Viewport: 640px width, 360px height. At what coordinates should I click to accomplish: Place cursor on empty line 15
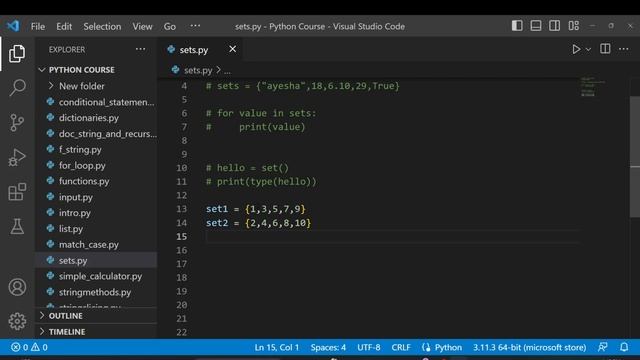tap(392, 237)
